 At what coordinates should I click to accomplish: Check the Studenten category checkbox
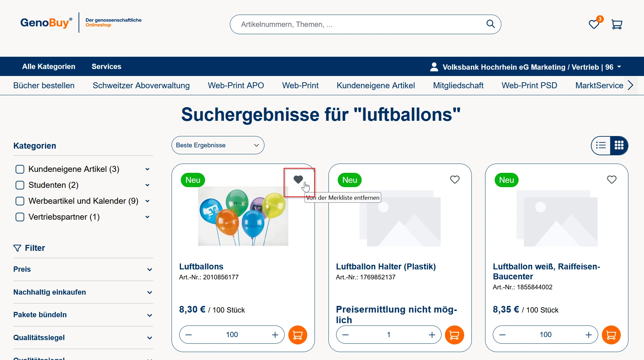tap(20, 185)
